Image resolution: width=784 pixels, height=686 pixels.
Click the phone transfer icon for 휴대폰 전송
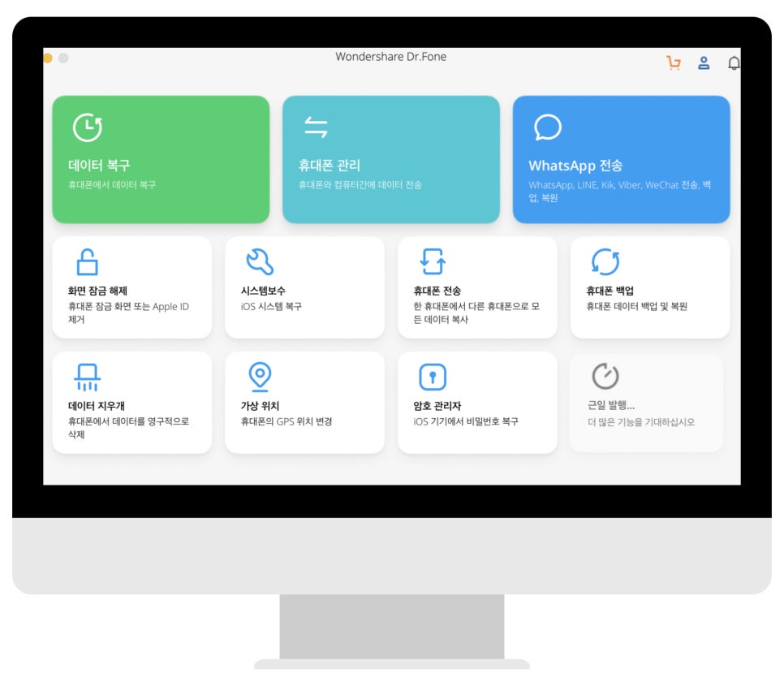(x=433, y=261)
